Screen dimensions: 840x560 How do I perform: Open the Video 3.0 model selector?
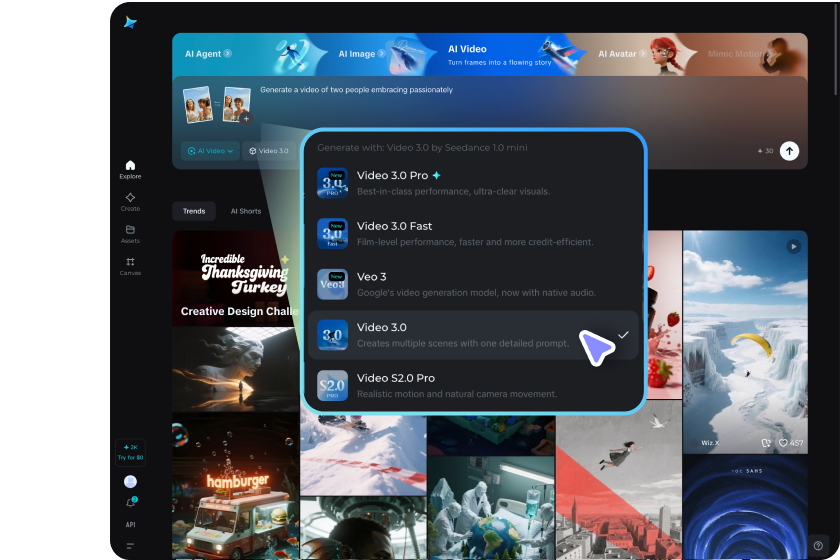tap(268, 151)
